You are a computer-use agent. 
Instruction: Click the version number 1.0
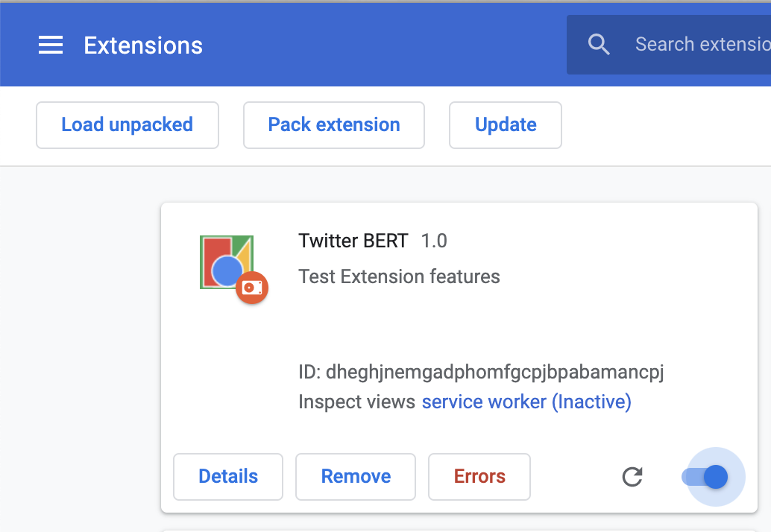pos(434,241)
